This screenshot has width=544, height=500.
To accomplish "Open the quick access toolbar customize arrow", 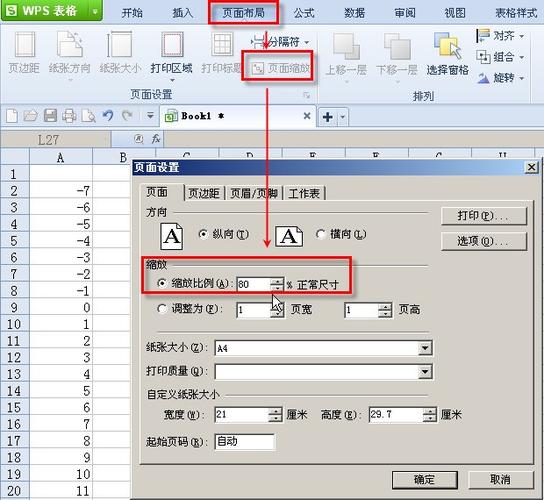I will pos(150,115).
